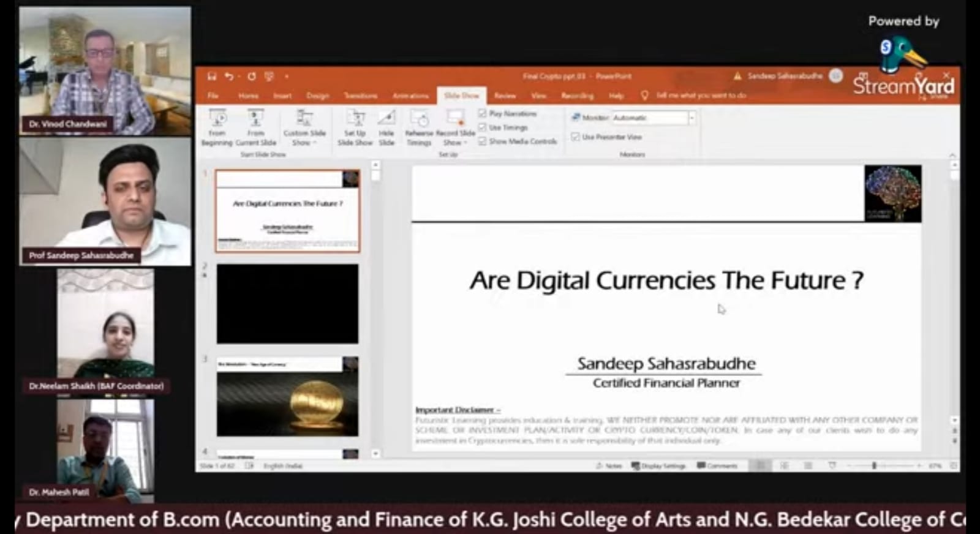Click the Start From Beginning presentation icon in the title bar
Image resolution: width=980 pixels, height=534 pixels.
point(269,77)
